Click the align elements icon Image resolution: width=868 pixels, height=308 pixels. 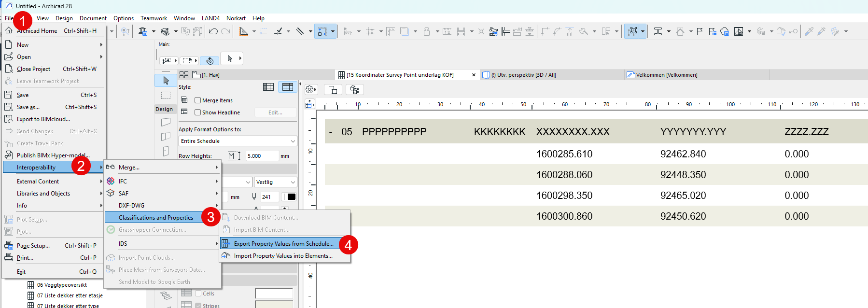[x=506, y=31]
